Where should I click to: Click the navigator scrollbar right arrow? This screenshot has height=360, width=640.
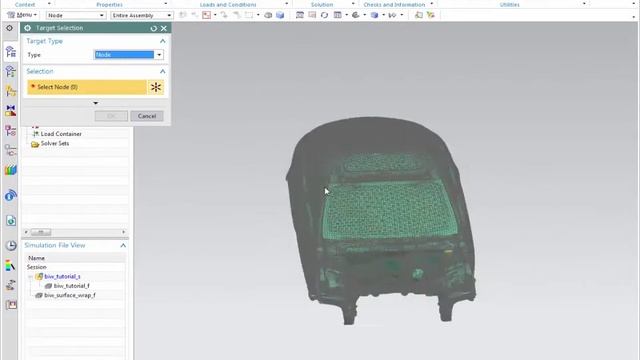tap(124, 232)
